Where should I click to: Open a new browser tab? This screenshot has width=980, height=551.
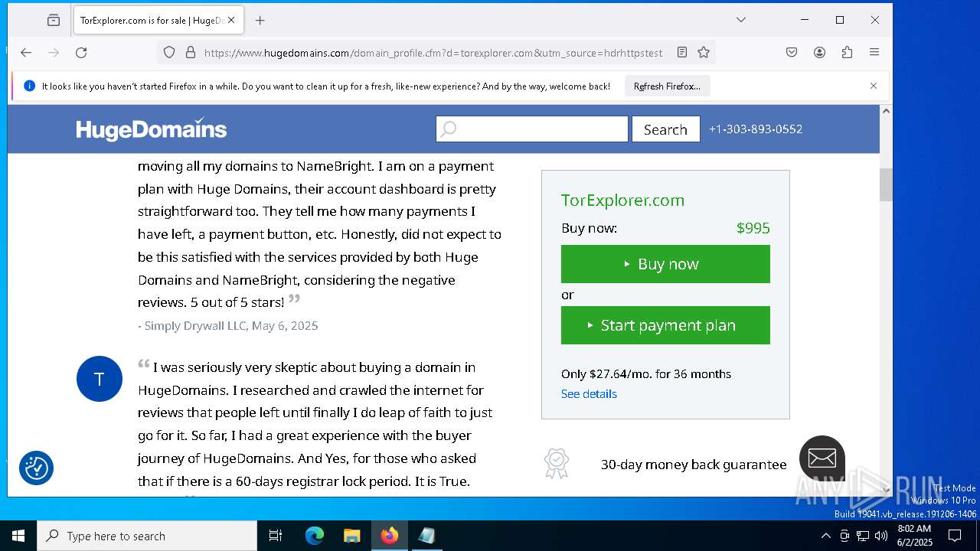tap(260, 21)
